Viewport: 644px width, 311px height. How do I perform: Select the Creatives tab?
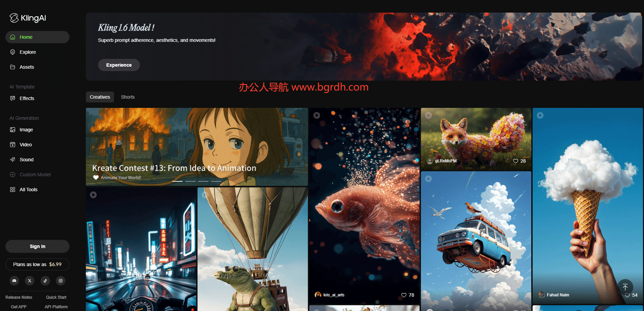100,97
